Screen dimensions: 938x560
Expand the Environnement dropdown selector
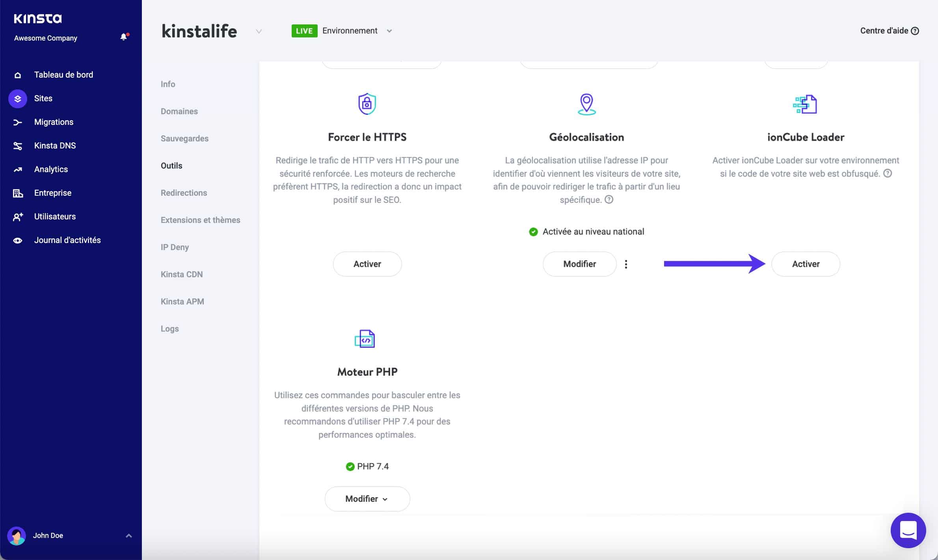click(x=388, y=30)
